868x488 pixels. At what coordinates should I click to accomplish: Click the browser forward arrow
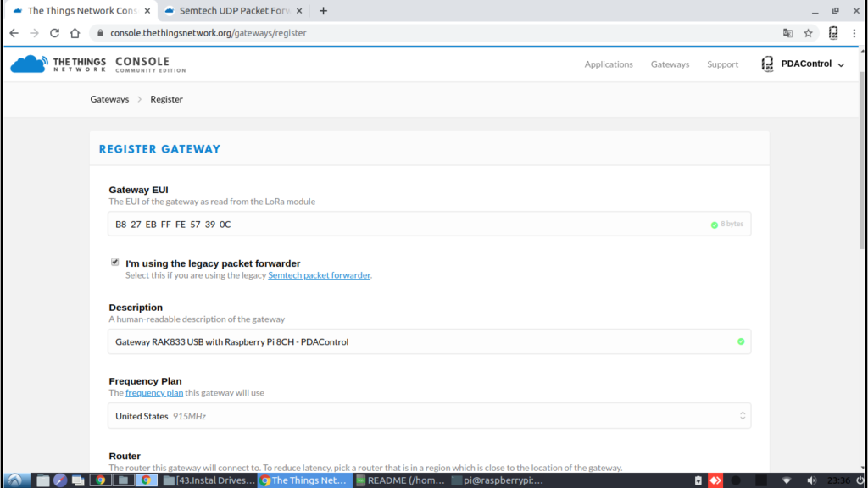(34, 33)
